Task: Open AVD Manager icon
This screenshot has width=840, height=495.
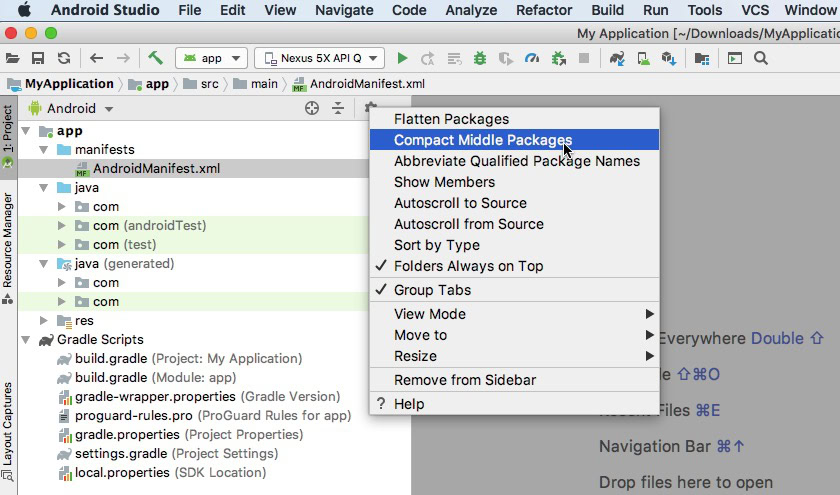Action: (643, 58)
